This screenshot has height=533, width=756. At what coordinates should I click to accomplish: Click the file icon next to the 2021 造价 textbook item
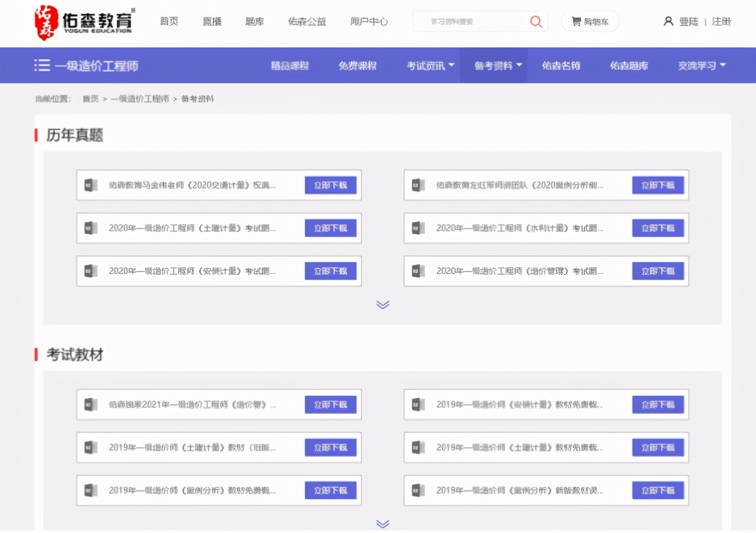pyautogui.click(x=92, y=404)
